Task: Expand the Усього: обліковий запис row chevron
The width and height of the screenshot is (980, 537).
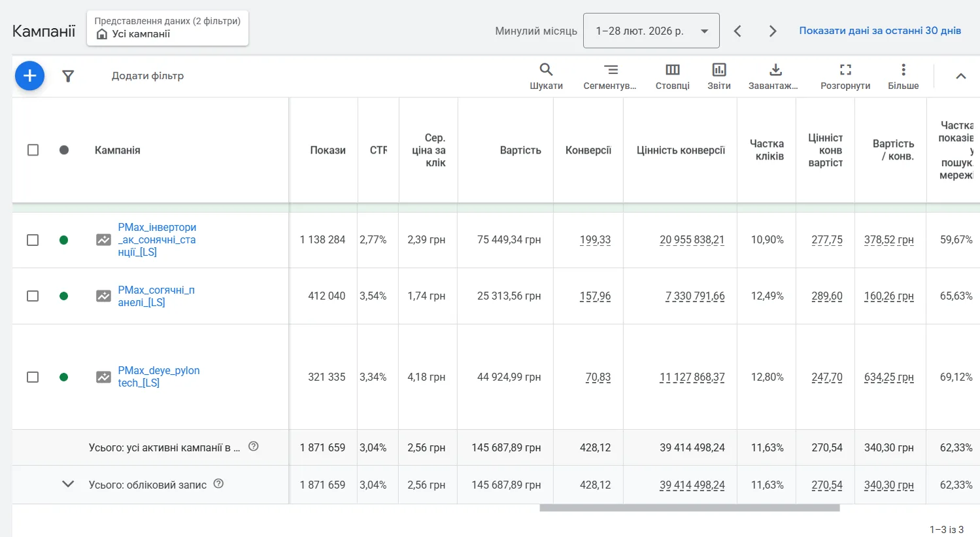Action: 68,485
